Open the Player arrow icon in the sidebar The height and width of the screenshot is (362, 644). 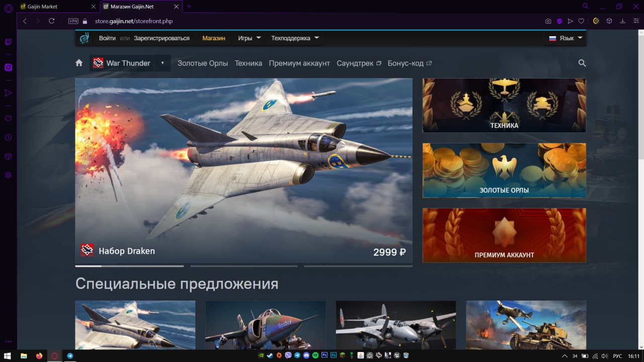pyautogui.click(x=8, y=93)
